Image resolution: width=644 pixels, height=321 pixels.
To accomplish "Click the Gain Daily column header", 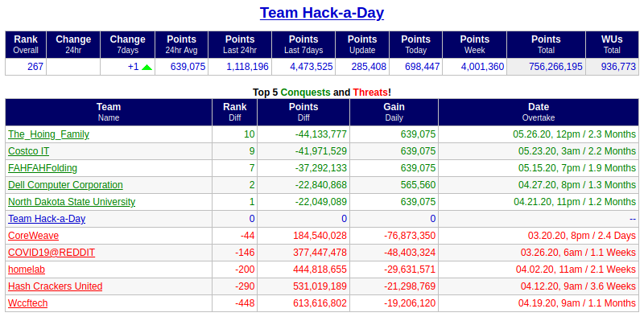I will tap(394, 112).
